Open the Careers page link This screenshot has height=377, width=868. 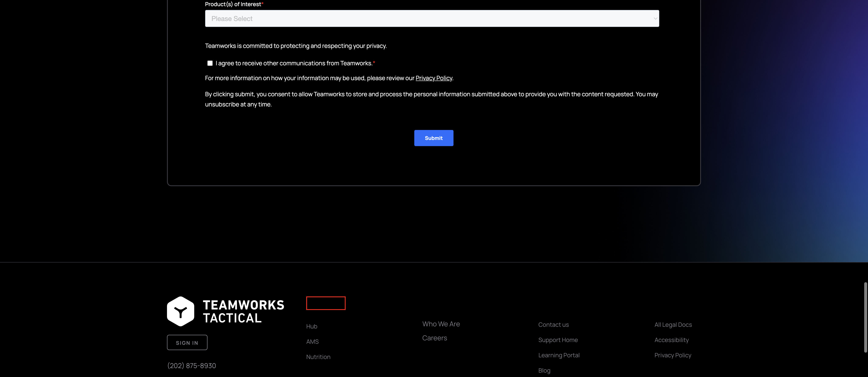click(x=434, y=338)
